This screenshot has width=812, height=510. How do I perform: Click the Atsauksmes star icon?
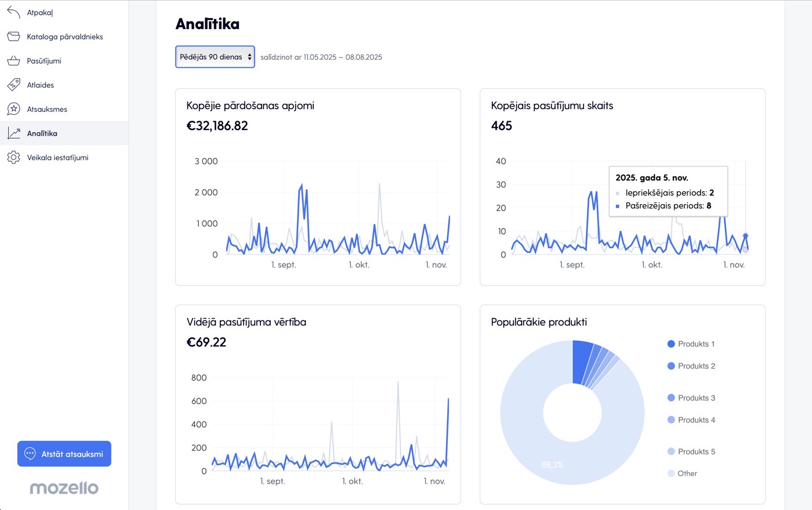[13, 109]
